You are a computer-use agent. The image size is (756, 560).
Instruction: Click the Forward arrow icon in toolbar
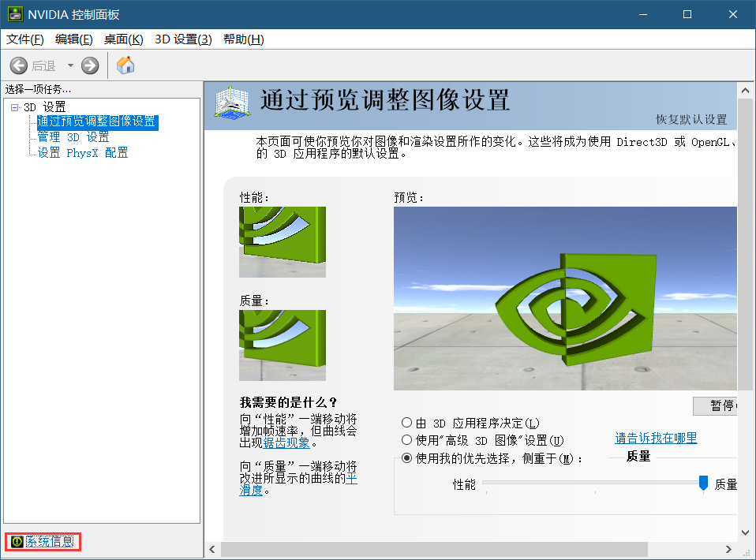pyautogui.click(x=90, y=65)
